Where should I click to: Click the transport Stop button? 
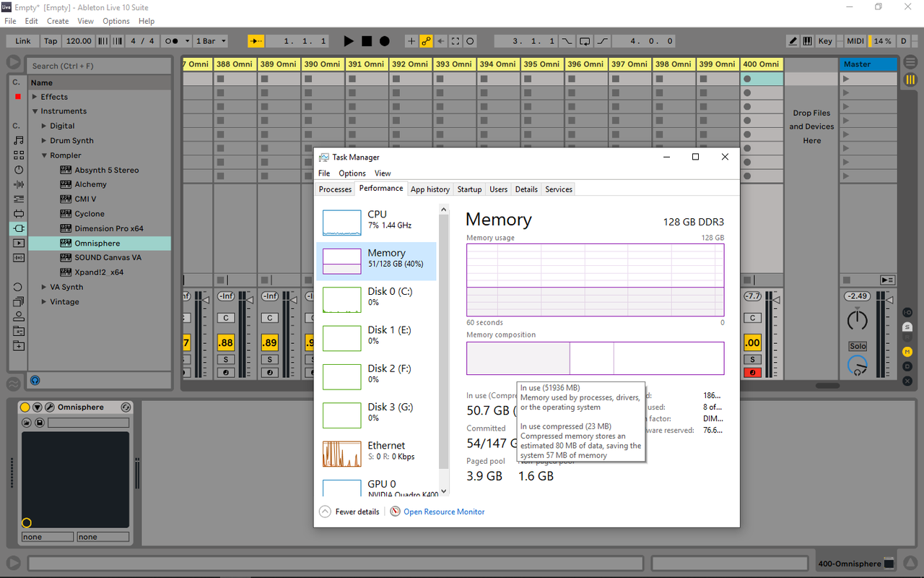(367, 41)
